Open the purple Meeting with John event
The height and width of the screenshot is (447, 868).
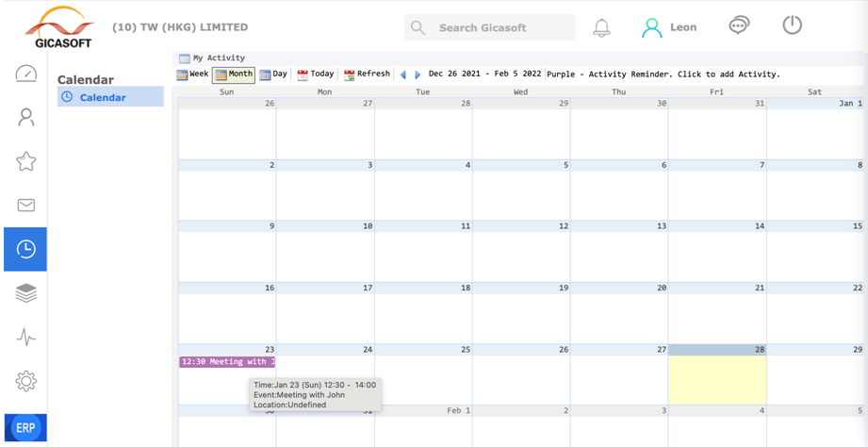(227, 362)
